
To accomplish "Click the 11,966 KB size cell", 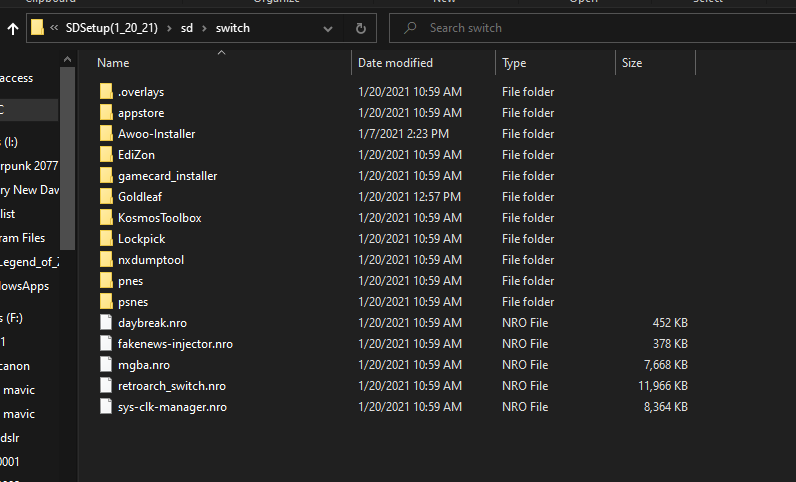I will pyautogui.click(x=662, y=386).
